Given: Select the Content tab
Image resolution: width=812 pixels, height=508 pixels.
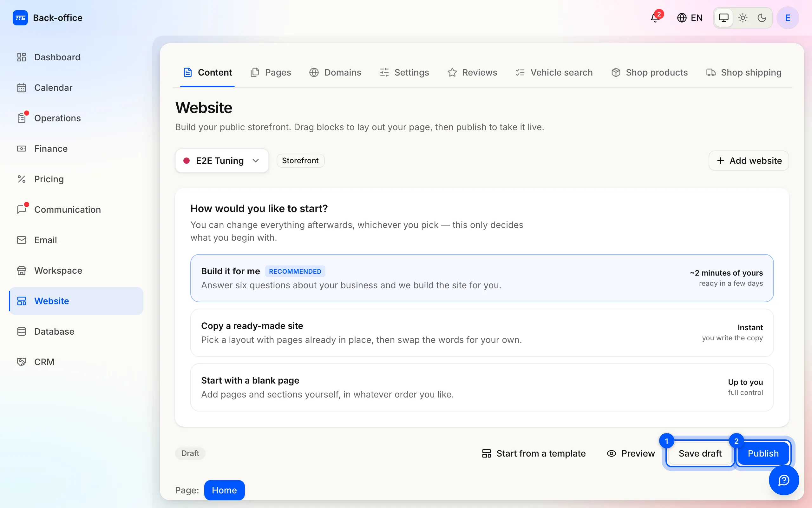Looking at the screenshot, I should pos(207,73).
